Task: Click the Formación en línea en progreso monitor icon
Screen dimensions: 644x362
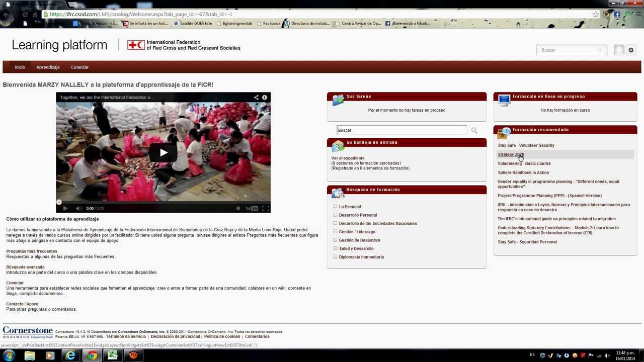Action: pyautogui.click(x=504, y=100)
